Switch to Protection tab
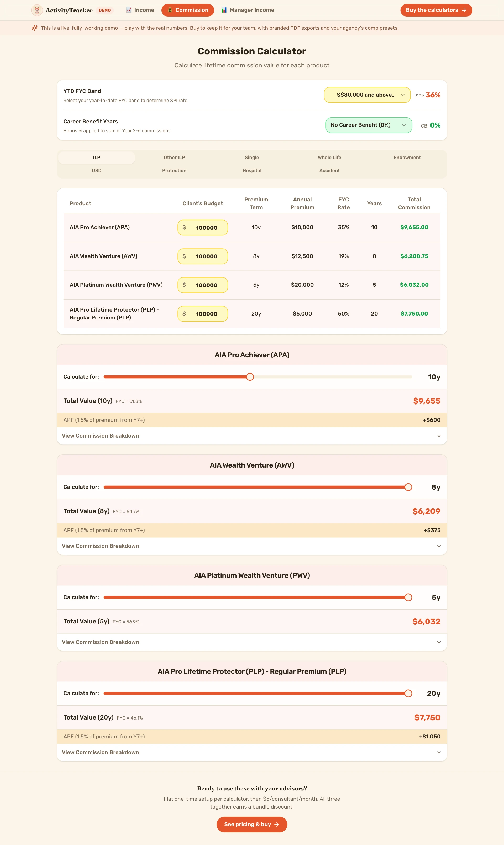Screen dimensions: 504x845 pyautogui.click(x=174, y=170)
